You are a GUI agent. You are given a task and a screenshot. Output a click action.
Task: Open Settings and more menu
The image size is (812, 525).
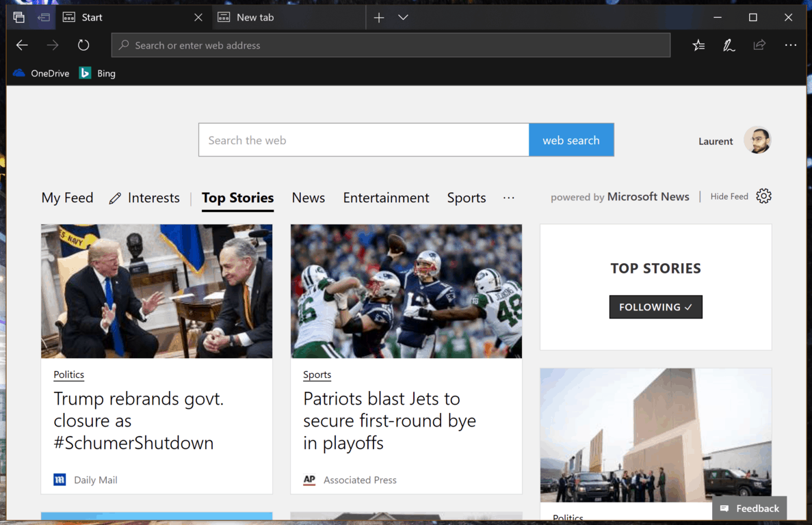click(x=790, y=46)
